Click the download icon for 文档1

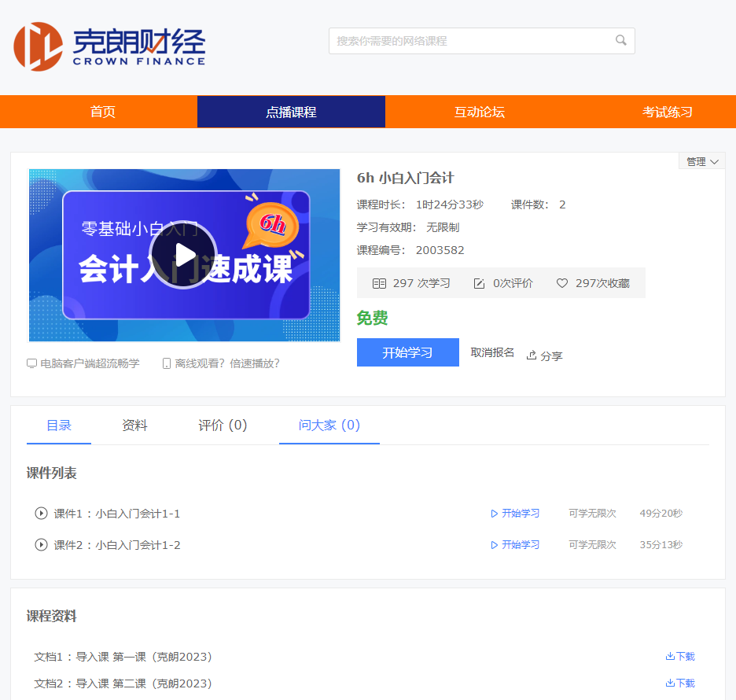coord(670,656)
